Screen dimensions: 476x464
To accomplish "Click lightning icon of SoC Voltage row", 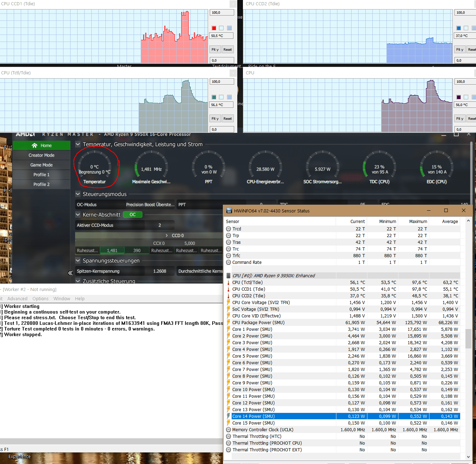I will [228, 309].
